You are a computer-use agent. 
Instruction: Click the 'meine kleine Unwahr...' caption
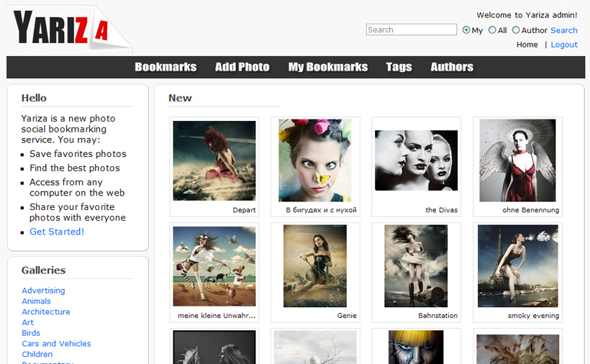coord(217,316)
